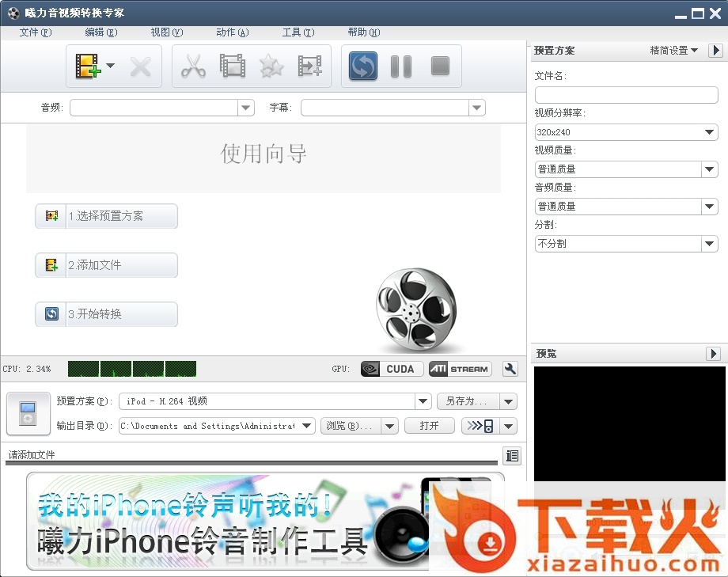This screenshot has height=577, width=728.
Task: Expand the 字幕 dropdown
Action: [477, 108]
